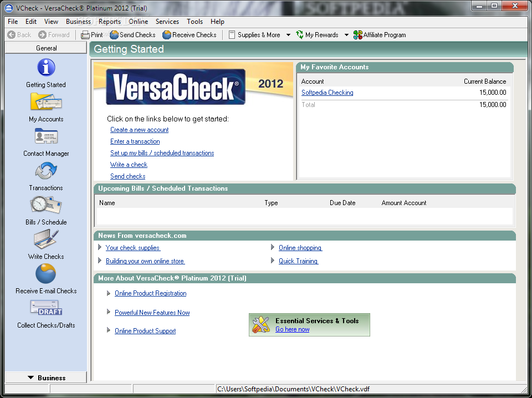Screen dimensions: 532x398
Task: Click Online Product Support link
Action: click(145, 331)
